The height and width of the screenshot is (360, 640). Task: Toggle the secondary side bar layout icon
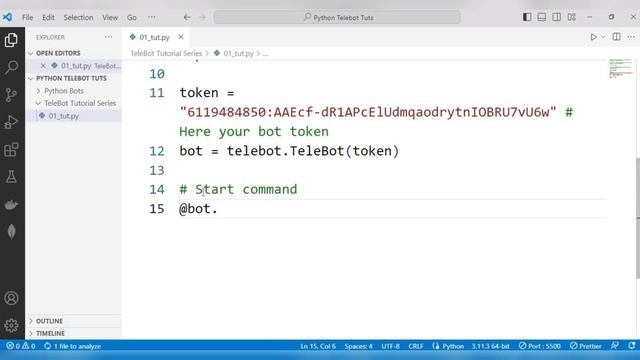pyautogui.click(x=556, y=17)
